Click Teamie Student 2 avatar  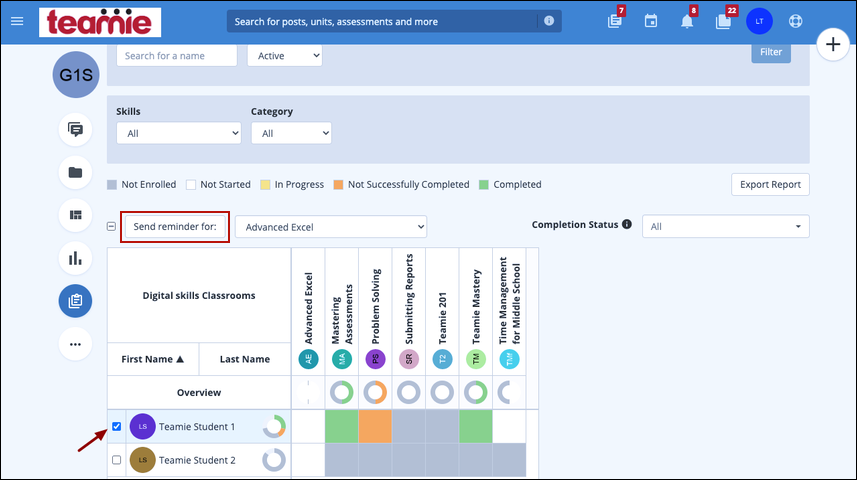(143, 460)
